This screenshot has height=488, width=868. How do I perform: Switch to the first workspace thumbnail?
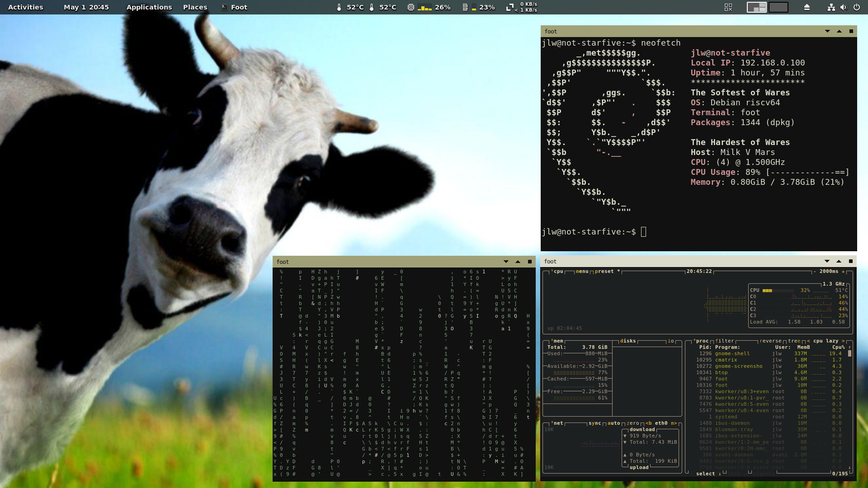pyautogui.click(x=756, y=7)
